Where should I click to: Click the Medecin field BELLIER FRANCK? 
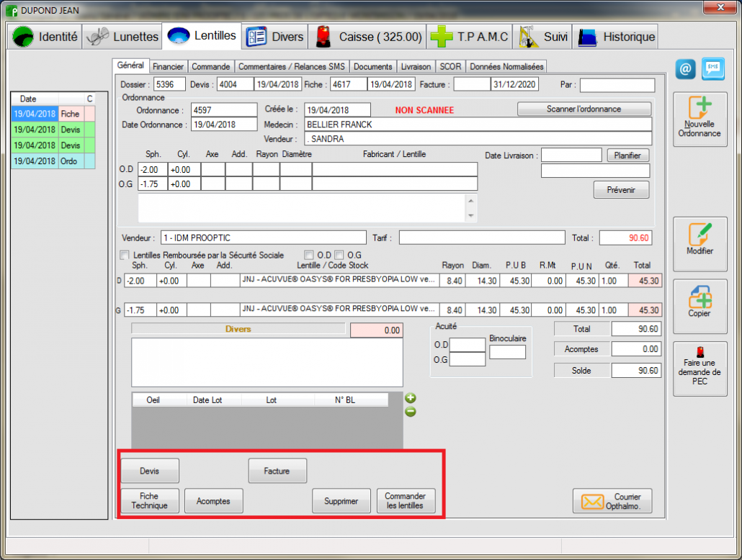point(478,125)
